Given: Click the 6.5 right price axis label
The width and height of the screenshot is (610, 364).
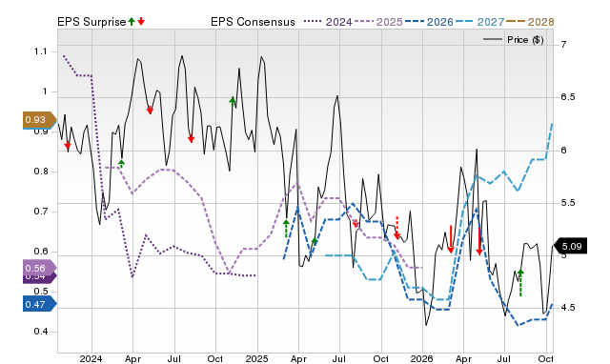Looking at the screenshot, I should pos(568,97).
